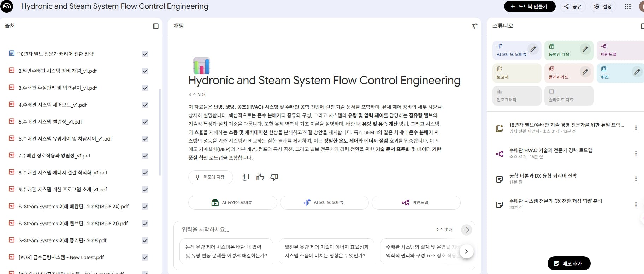
Task: Copy the summary text
Action: (x=246, y=177)
